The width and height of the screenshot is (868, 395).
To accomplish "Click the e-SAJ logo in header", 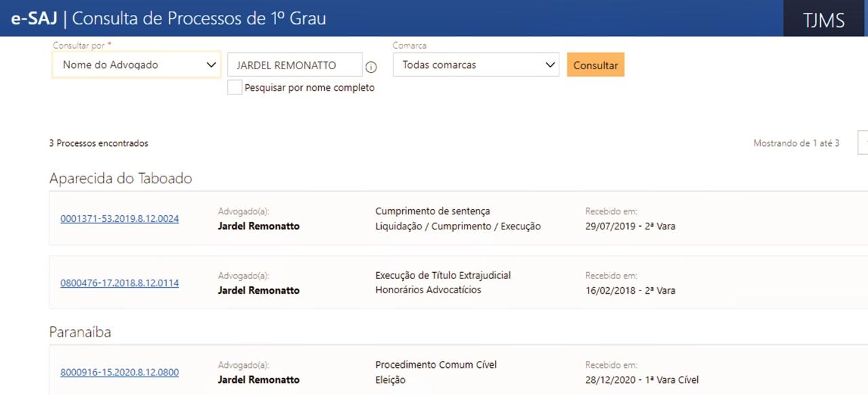I will click(x=34, y=18).
